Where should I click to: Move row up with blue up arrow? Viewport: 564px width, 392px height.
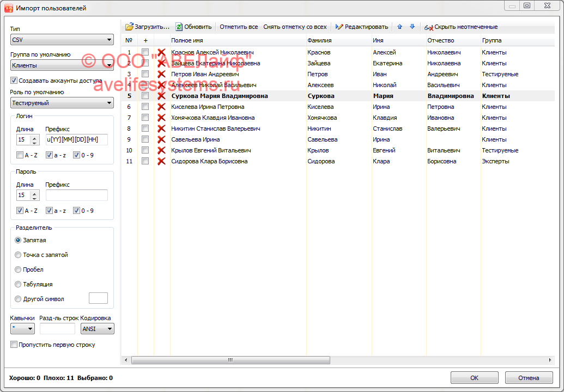point(400,27)
